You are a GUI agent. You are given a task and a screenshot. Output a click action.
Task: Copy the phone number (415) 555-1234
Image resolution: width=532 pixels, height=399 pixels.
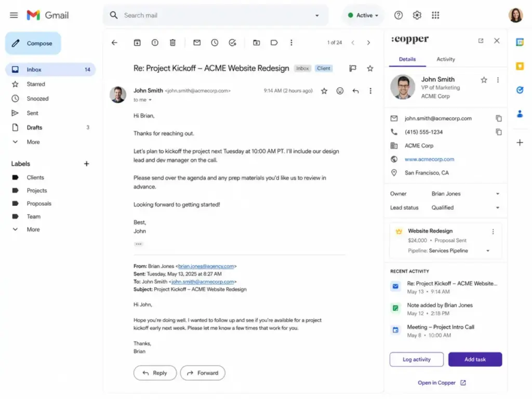point(498,132)
